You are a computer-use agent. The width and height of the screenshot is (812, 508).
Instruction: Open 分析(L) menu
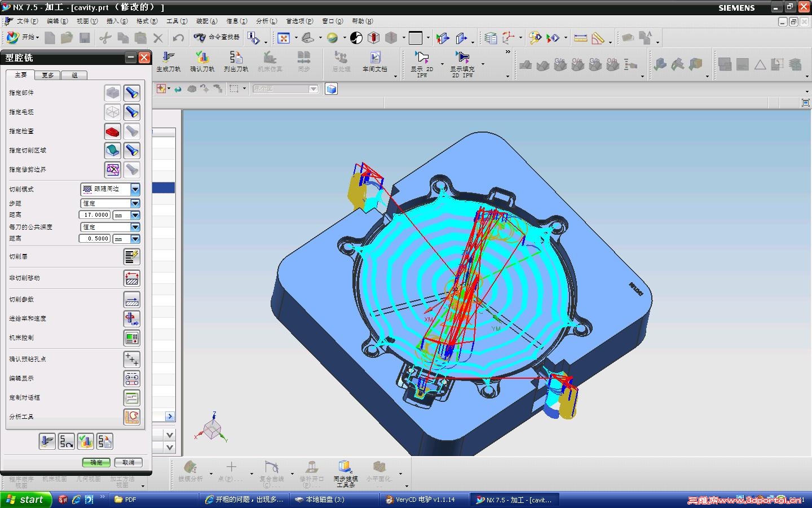(x=266, y=21)
